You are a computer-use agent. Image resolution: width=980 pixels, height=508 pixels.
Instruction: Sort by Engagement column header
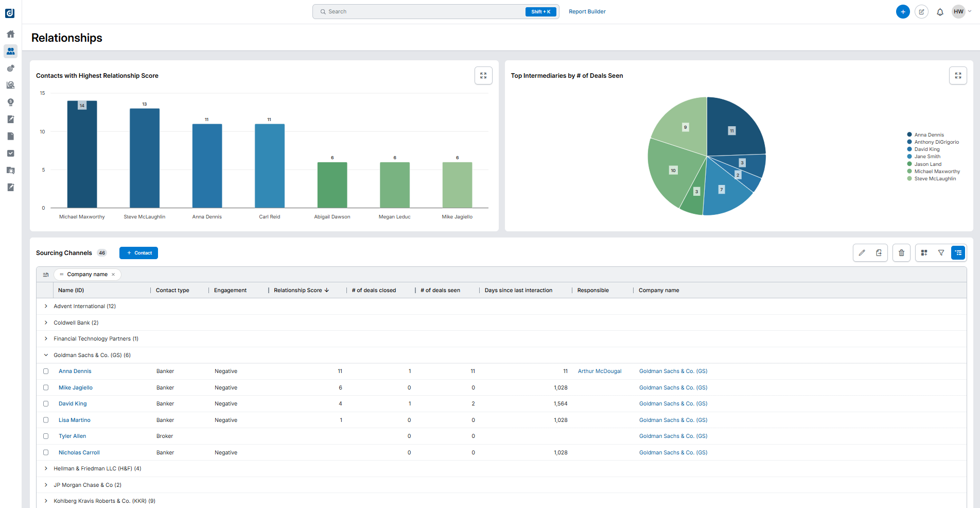tap(230, 291)
